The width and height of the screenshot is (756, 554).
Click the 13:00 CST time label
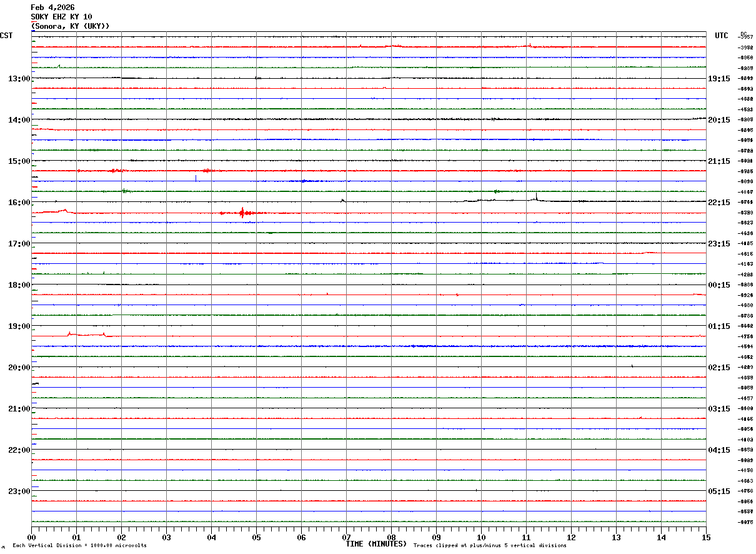19,79
